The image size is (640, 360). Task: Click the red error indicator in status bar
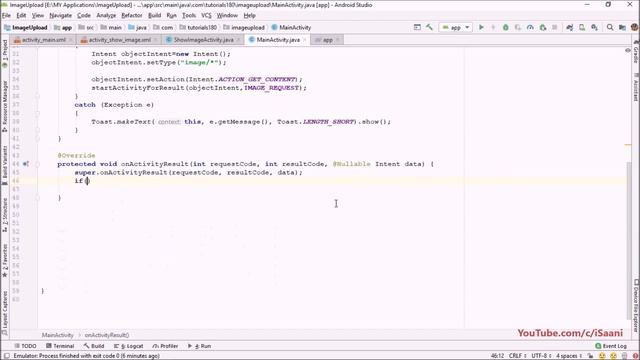click(x=636, y=356)
